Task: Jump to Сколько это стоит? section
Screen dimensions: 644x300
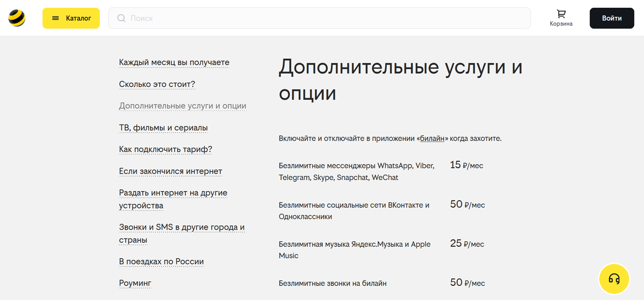Action: pos(157,84)
